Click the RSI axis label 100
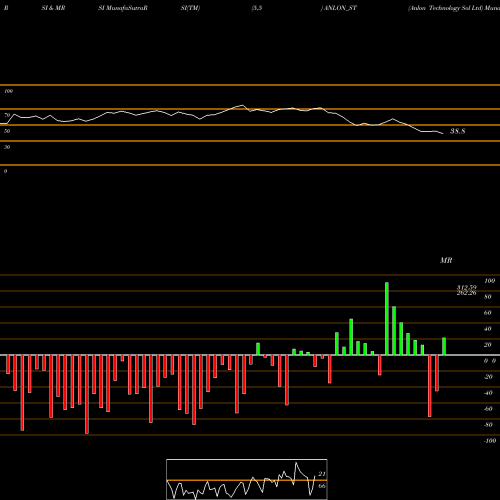This screenshot has width=500, height=500. click(x=9, y=91)
